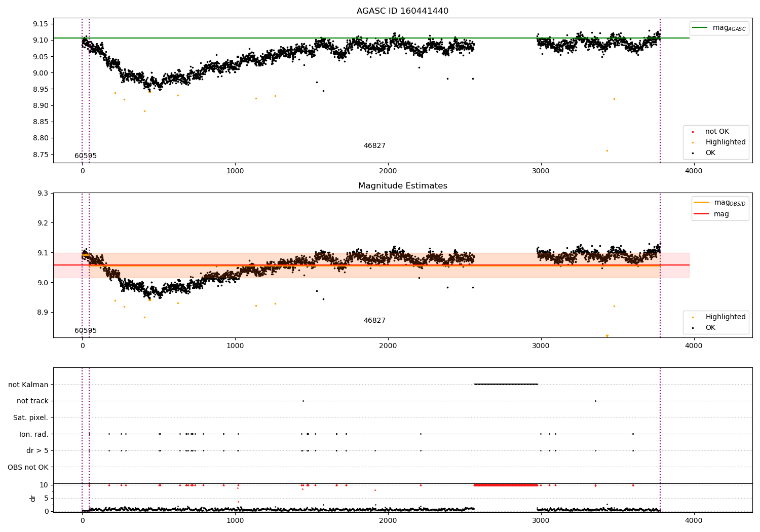Click the "OK" entry in the Magnitude Estimates legend
Screen dimensions: 760x532
pyautogui.click(x=710, y=328)
